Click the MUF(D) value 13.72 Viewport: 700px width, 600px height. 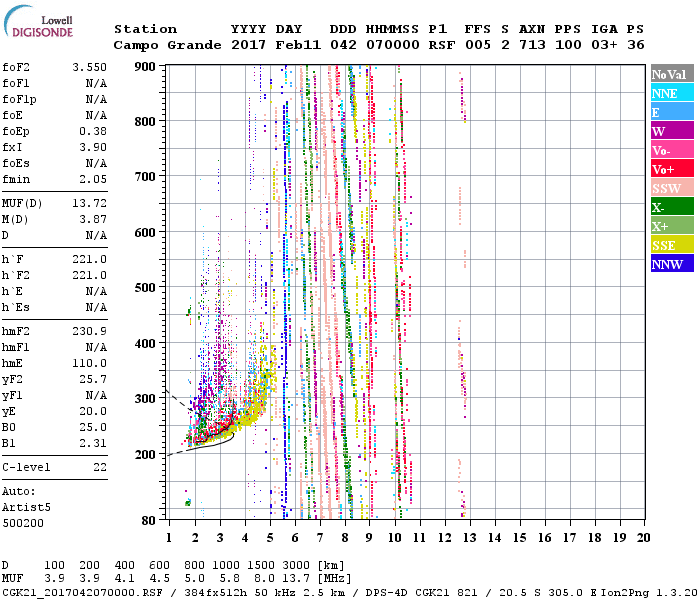coord(90,204)
